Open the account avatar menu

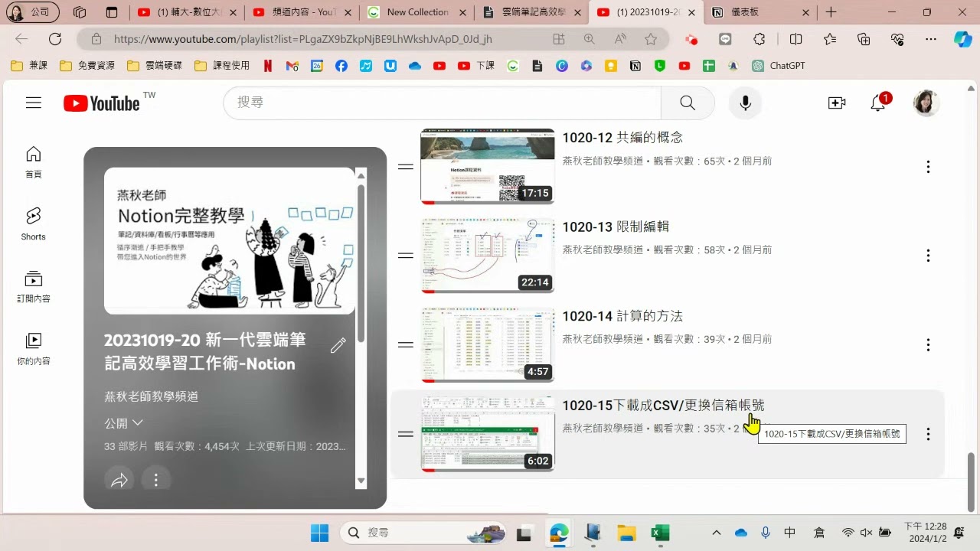pos(926,103)
